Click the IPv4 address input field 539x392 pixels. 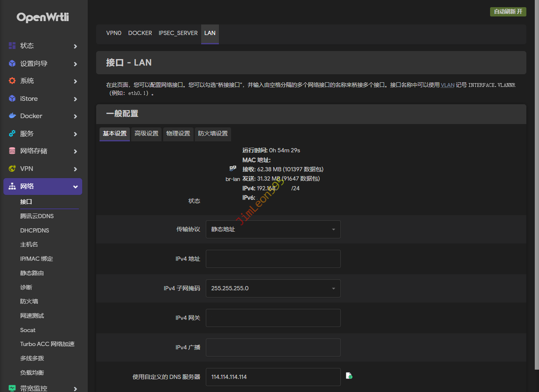(x=273, y=259)
